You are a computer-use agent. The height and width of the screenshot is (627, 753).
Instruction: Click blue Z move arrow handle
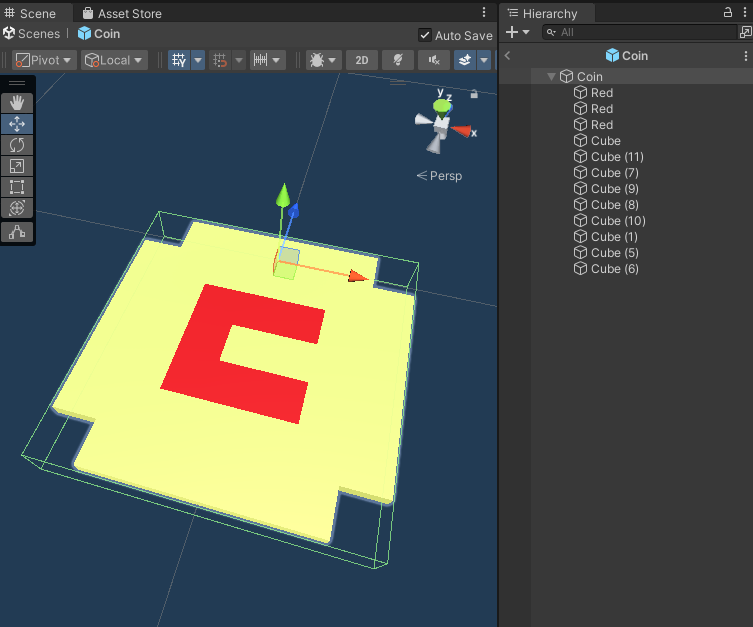pyautogui.click(x=293, y=210)
